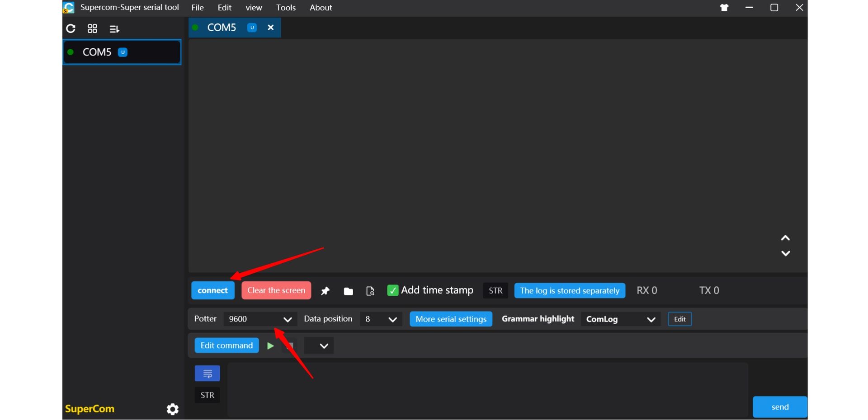Click the send message text area
This screenshot has width=868, height=420.
click(x=487, y=390)
